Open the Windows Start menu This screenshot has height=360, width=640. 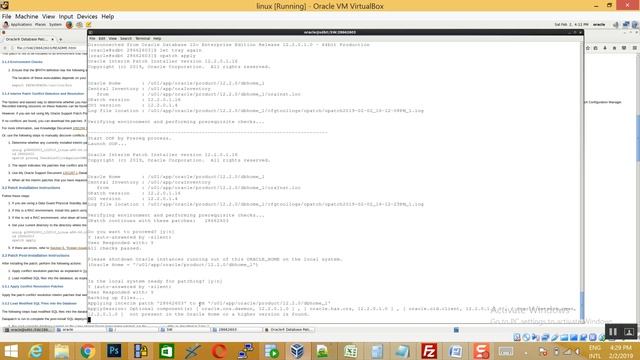[x=11, y=351]
